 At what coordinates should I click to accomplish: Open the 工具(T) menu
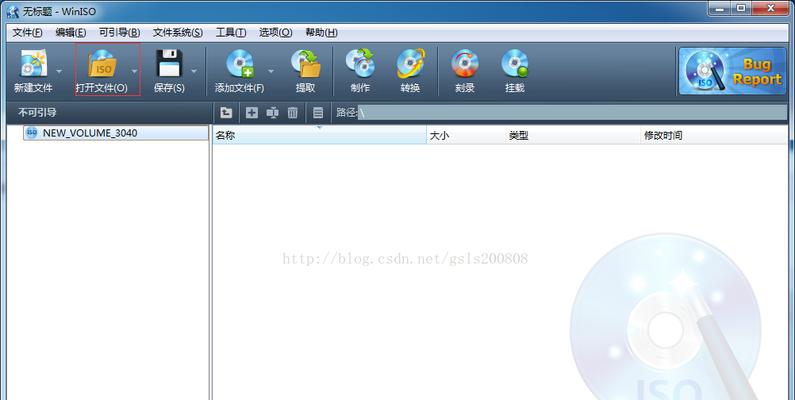pos(231,32)
